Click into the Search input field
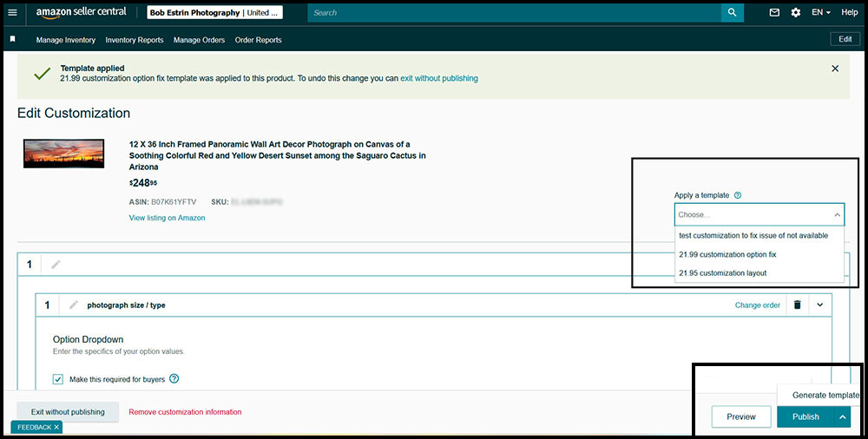868x439 pixels. click(x=512, y=13)
